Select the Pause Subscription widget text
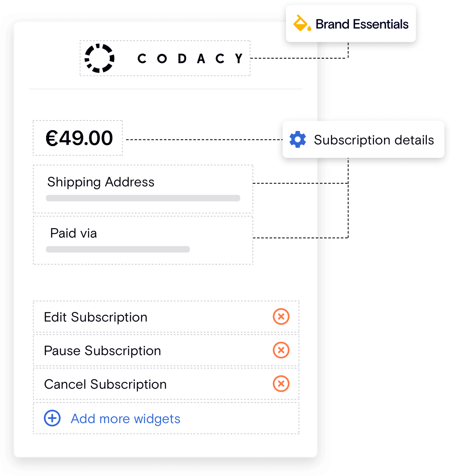The height and width of the screenshot is (476, 452). point(102,350)
